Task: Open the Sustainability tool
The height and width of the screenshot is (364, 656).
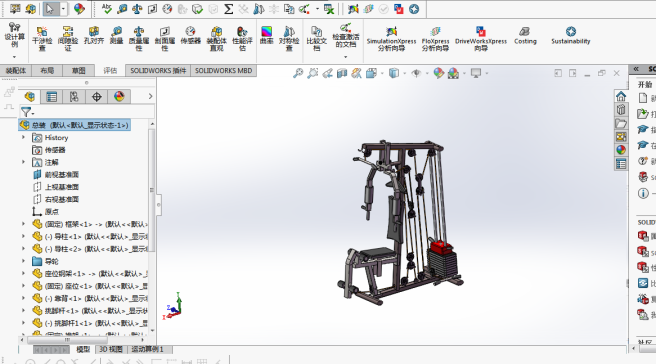Action: point(571,36)
